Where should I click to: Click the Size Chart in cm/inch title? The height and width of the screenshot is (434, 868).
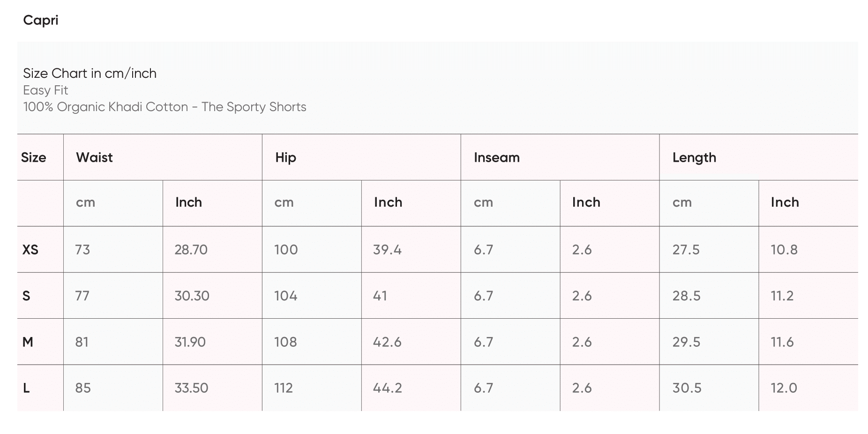coord(90,74)
